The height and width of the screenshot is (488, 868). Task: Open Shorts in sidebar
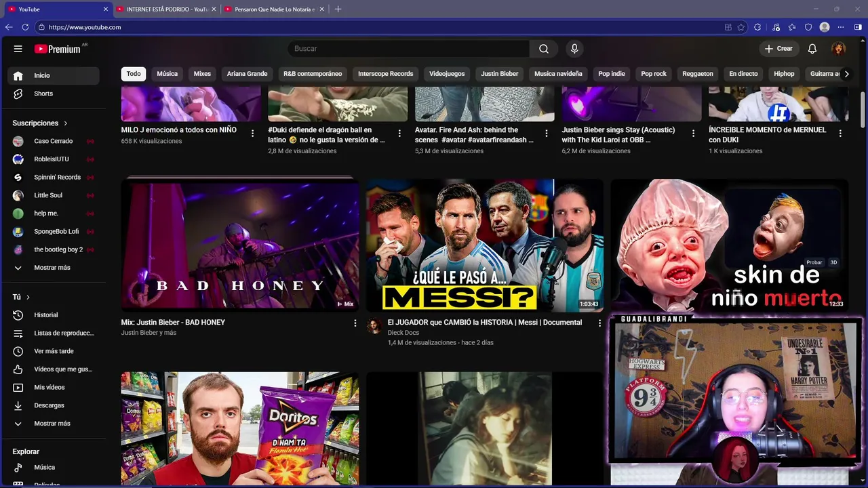54,94
